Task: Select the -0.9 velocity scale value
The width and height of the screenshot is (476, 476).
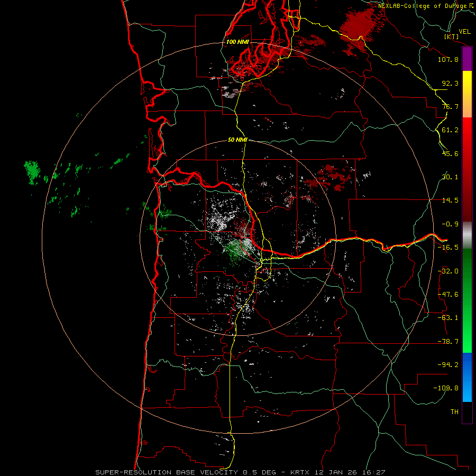Action: (450, 224)
